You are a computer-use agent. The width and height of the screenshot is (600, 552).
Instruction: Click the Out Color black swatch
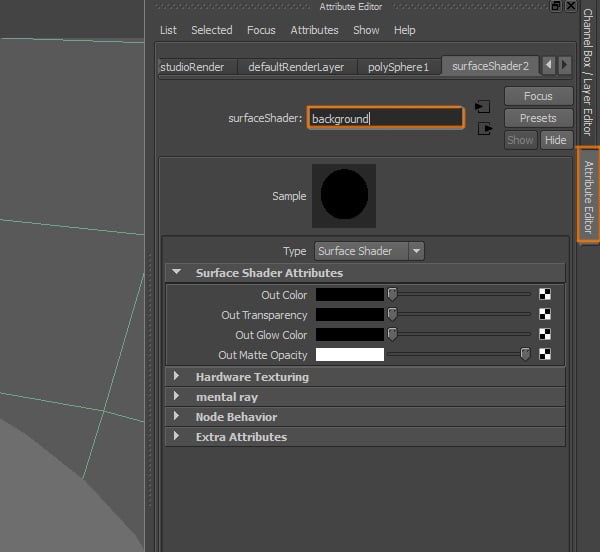(350, 295)
